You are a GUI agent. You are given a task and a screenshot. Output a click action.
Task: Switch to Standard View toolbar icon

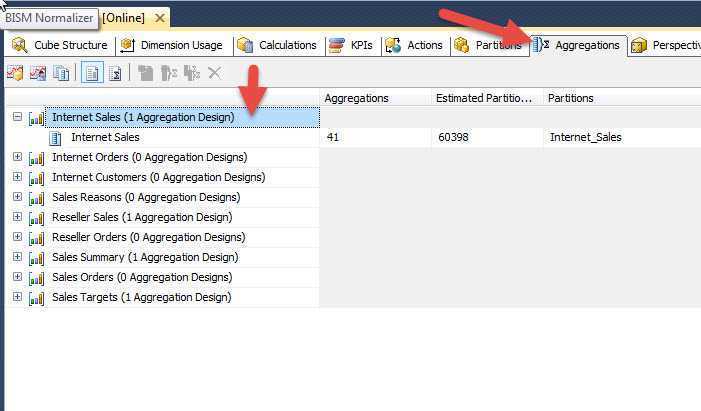[x=93, y=73]
